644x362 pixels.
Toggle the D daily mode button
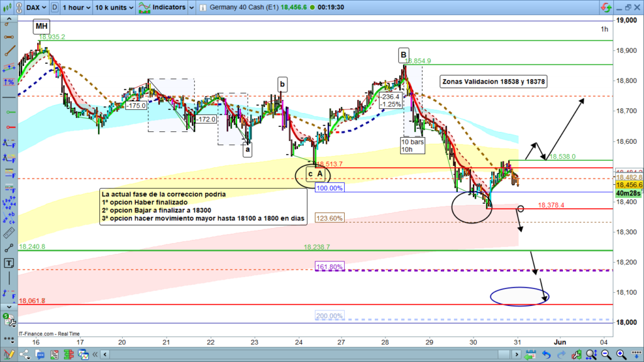click(55, 8)
